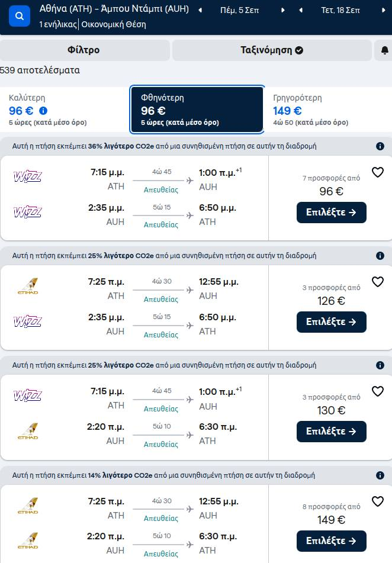392x563 pixels.
Task: Save the 96 € Wizz flight with heart
Action: (378, 172)
